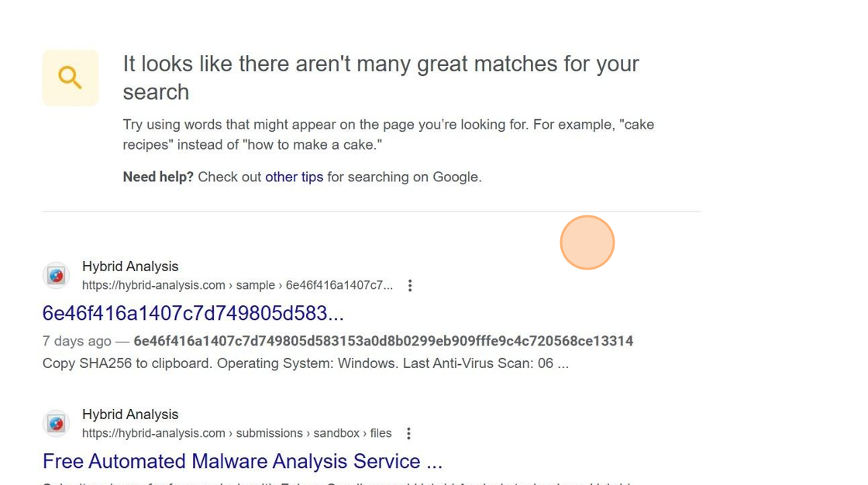Open the three-dot menu beside first result
The width and height of the screenshot is (868, 485).
tap(410, 285)
